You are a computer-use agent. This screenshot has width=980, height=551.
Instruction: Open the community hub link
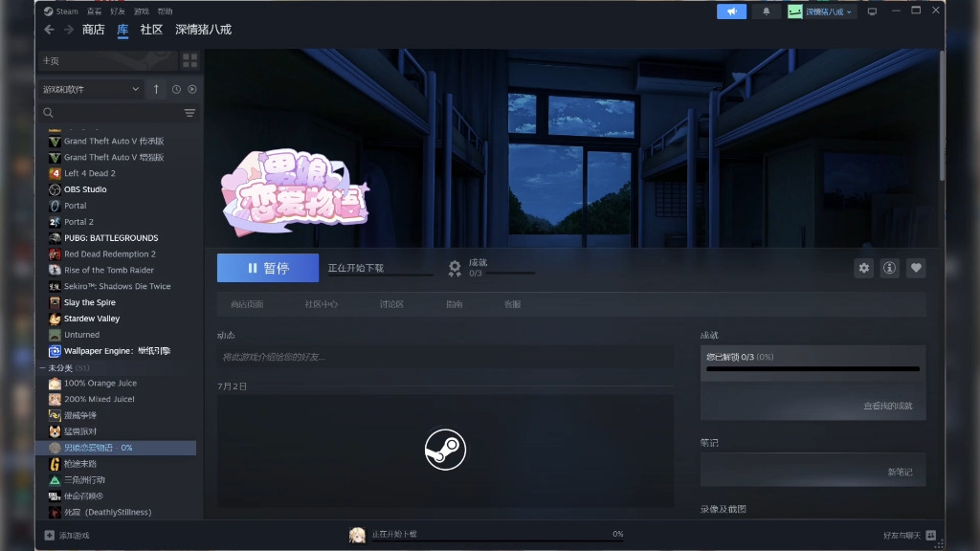(322, 304)
